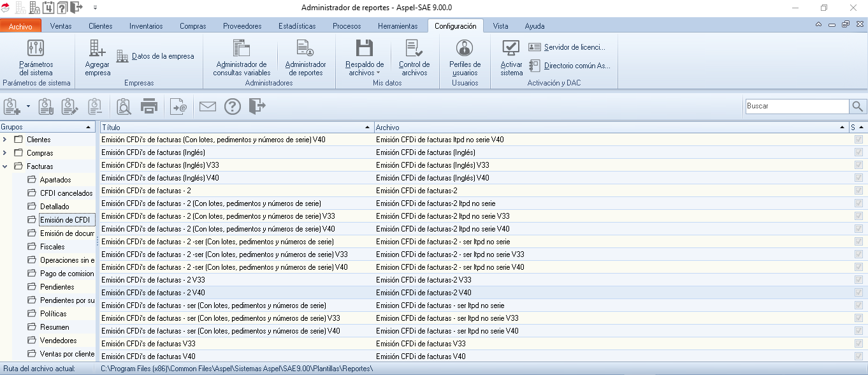This screenshot has width=868, height=375.
Task: Switch to Proveedores tab
Action: pyautogui.click(x=242, y=26)
